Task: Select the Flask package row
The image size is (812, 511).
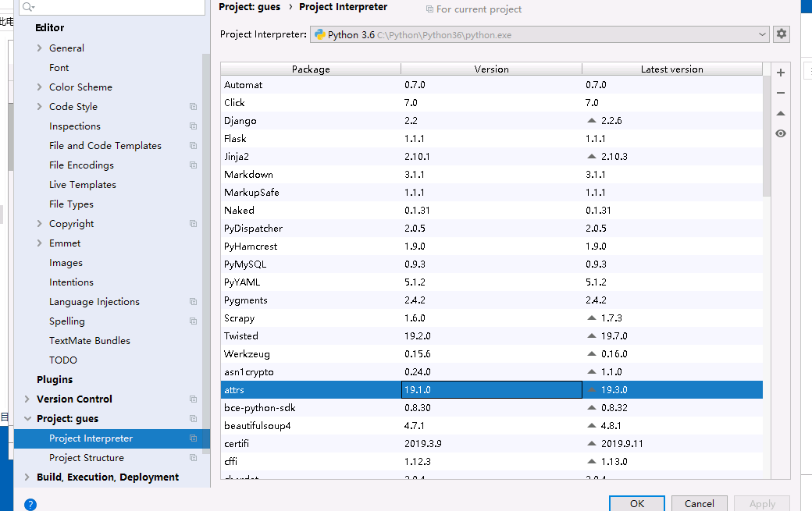Action: pos(491,139)
